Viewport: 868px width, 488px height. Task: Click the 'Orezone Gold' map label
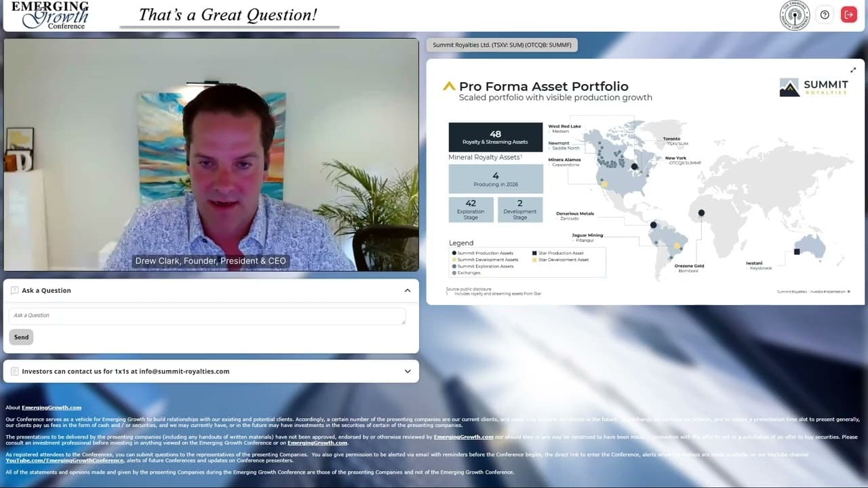(689, 266)
